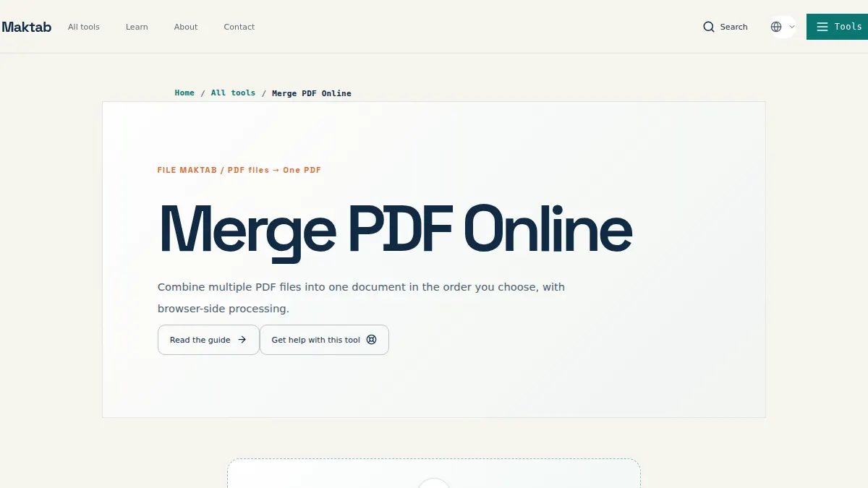868x488 pixels.
Task: Click the dashed PDF upload drop zone
Action: coord(434,474)
